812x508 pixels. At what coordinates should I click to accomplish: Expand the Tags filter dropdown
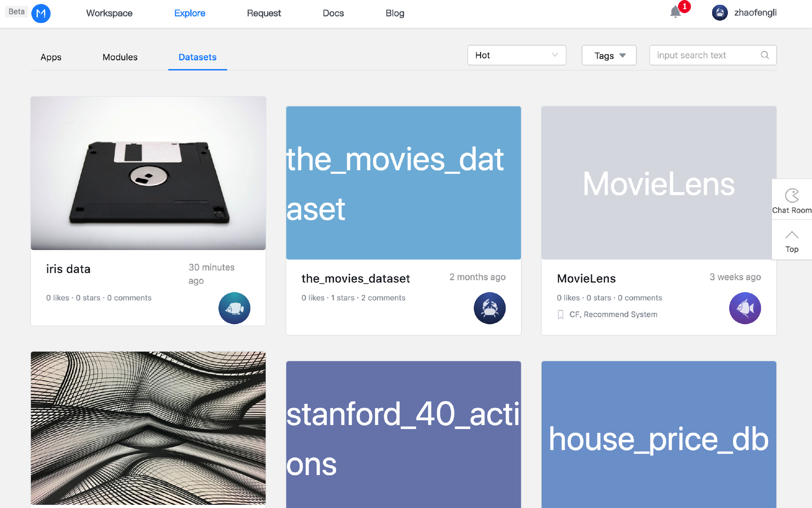tap(609, 55)
